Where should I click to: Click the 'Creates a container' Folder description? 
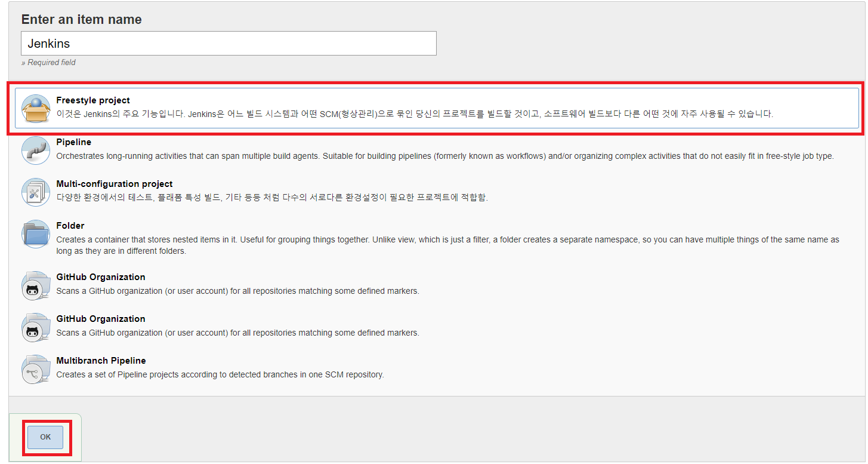coord(447,245)
